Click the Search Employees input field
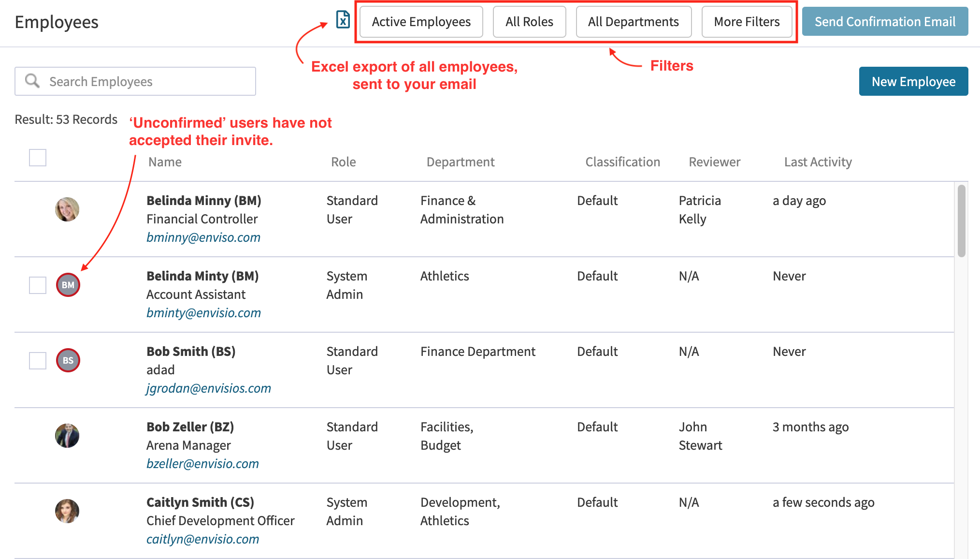This screenshot has width=980, height=559. pos(145,81)
